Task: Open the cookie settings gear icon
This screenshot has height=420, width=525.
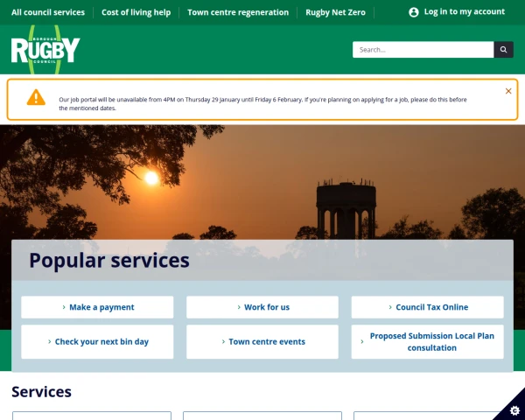Action: 514,410
